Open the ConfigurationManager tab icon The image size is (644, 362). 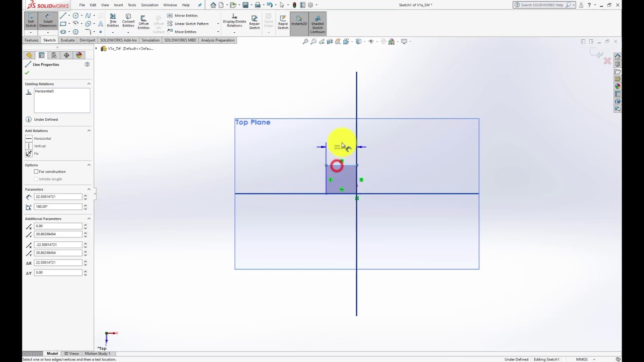click(54, 55)
